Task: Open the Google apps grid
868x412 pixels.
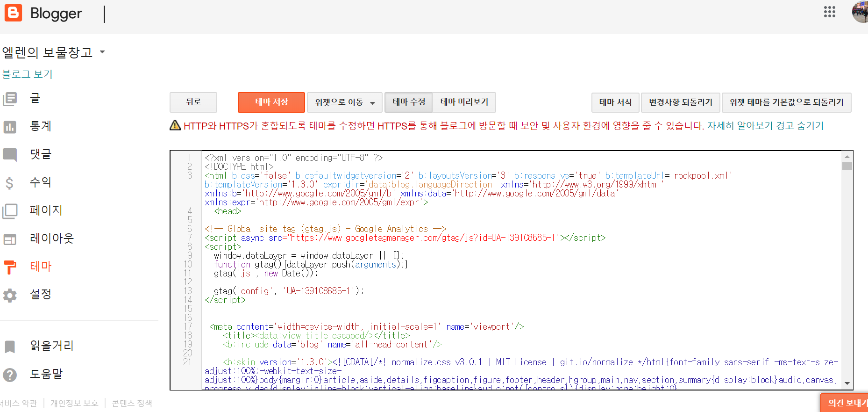Action: click(829, 12)
